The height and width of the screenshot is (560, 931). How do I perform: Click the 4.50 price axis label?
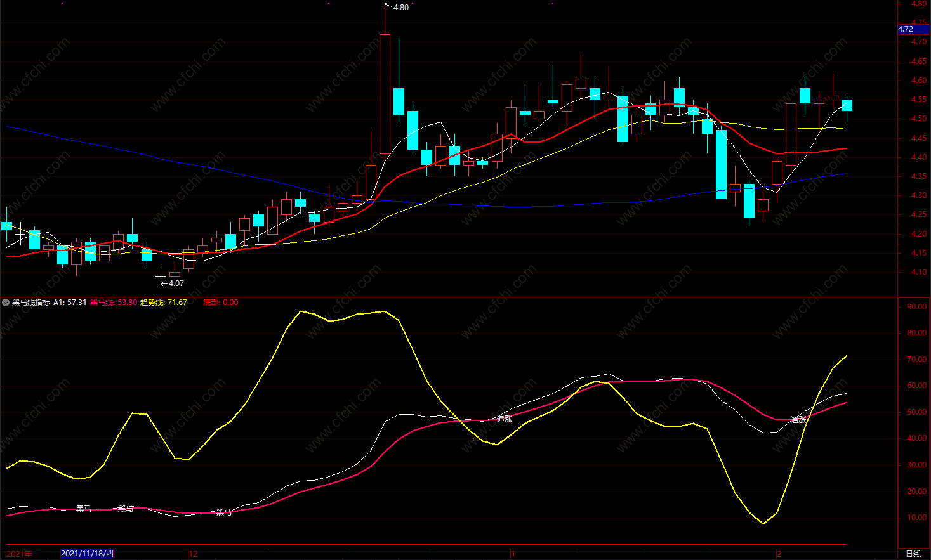(x=919, y=119)
